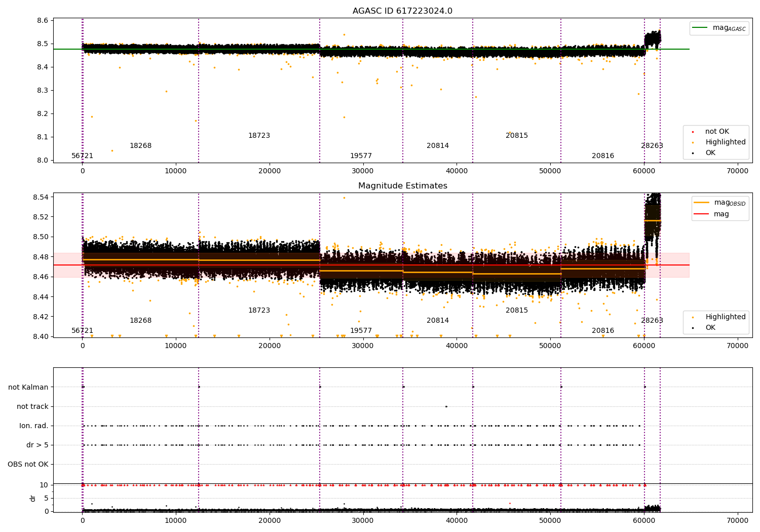Click the y-axis tick 8.52

coord(41,217)
